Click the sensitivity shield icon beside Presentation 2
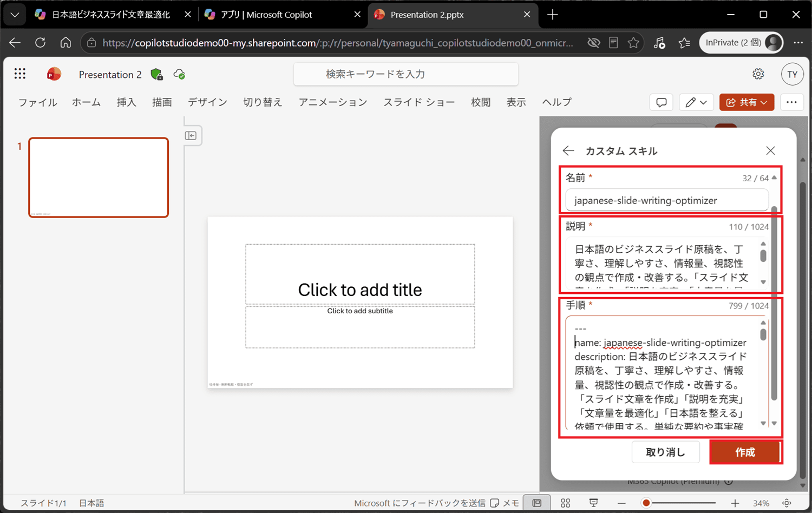This screenshot has height=513, width=812. 156,75
